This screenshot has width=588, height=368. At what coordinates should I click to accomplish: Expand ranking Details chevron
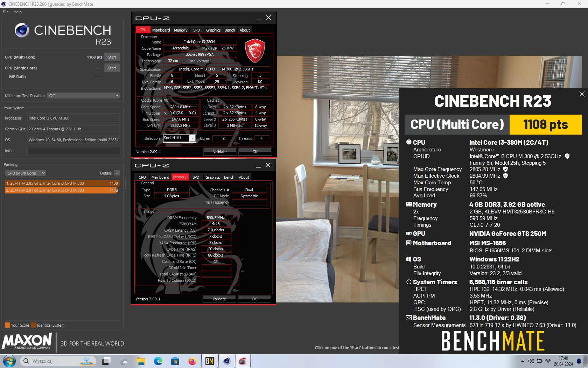pyautogui.click(x=117, y=173)
